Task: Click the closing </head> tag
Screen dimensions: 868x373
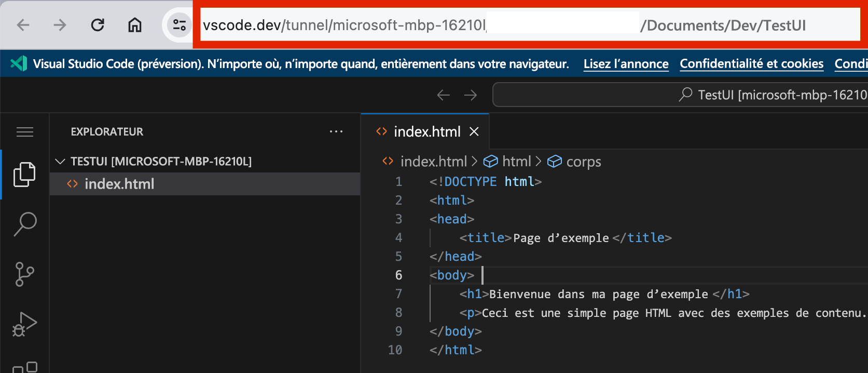Action: 456,256
